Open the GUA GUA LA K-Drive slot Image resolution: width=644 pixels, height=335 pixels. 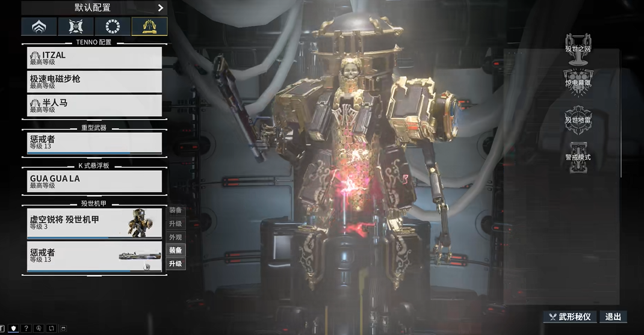tap(94, 181)
